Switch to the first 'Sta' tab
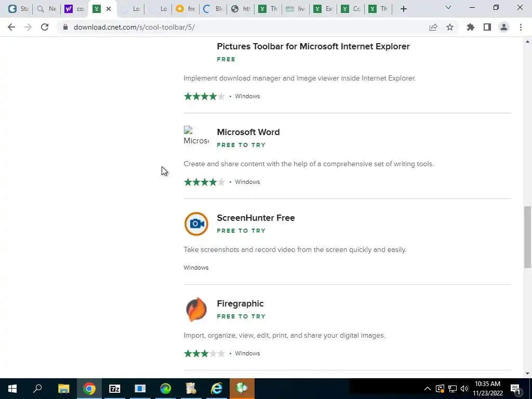This screenshot has height=399, width=532. tap(18, 9)
